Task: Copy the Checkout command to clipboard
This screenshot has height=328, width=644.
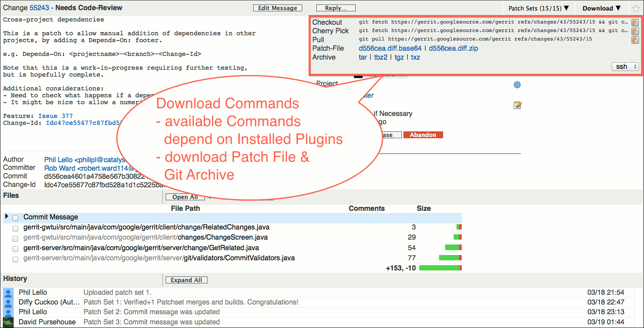Action: 635,23
